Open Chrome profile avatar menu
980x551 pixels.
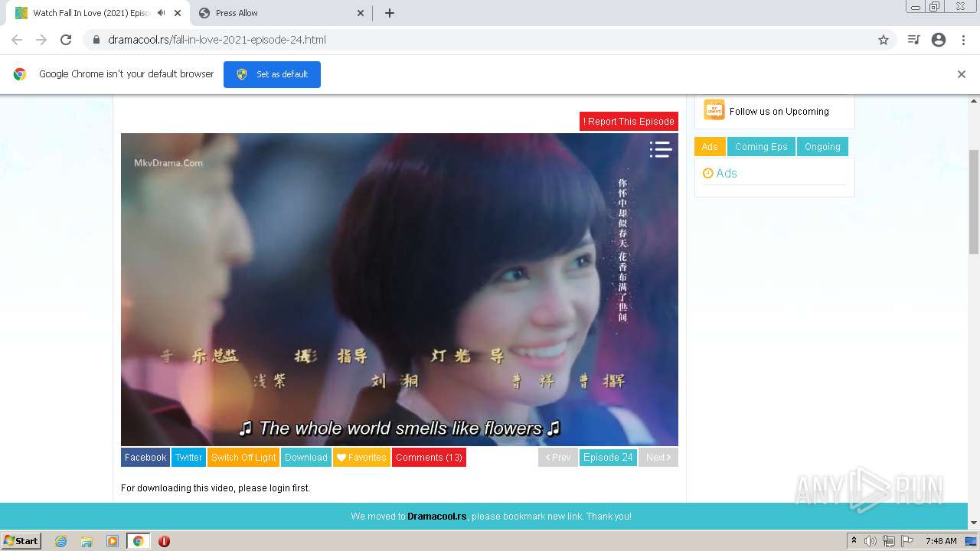pyautogui.click(x=939, y=40)
